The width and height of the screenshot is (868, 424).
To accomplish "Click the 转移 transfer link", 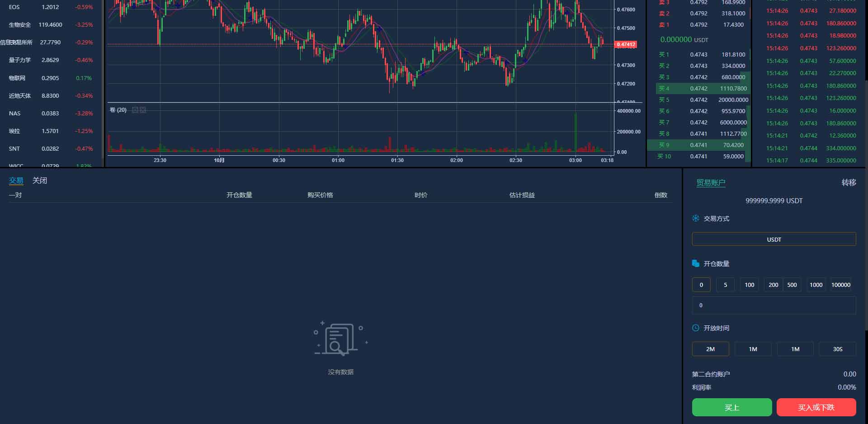I will (849, 182).
